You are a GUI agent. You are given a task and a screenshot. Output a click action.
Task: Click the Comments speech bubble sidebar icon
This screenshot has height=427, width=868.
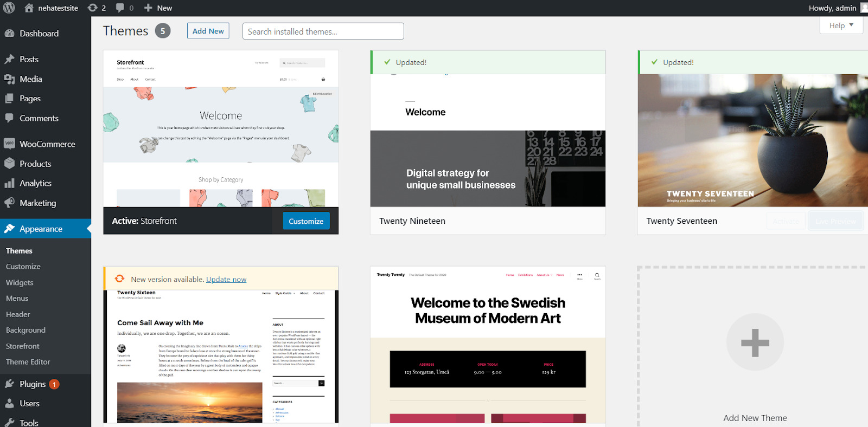[x=9, y=118]
